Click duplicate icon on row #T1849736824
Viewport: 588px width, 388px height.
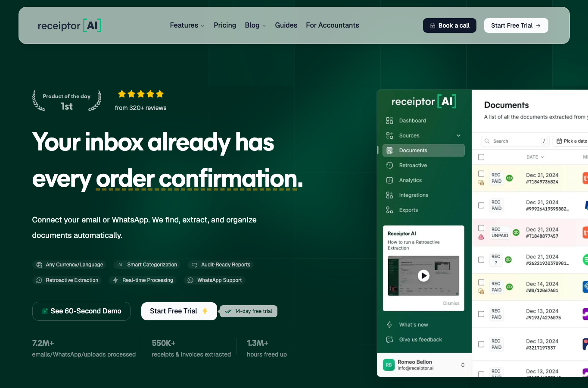pos(481,183)
